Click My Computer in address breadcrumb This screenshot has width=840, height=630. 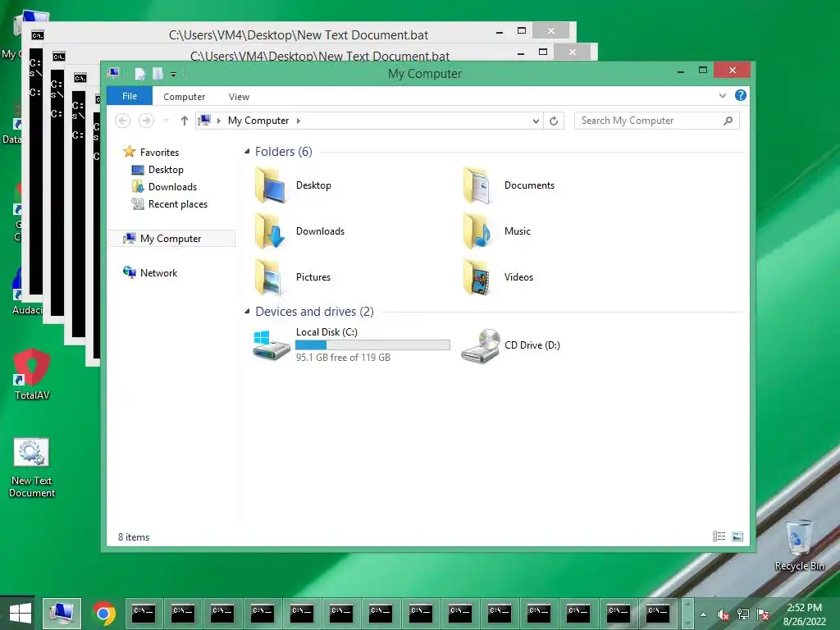click(258, 121)
